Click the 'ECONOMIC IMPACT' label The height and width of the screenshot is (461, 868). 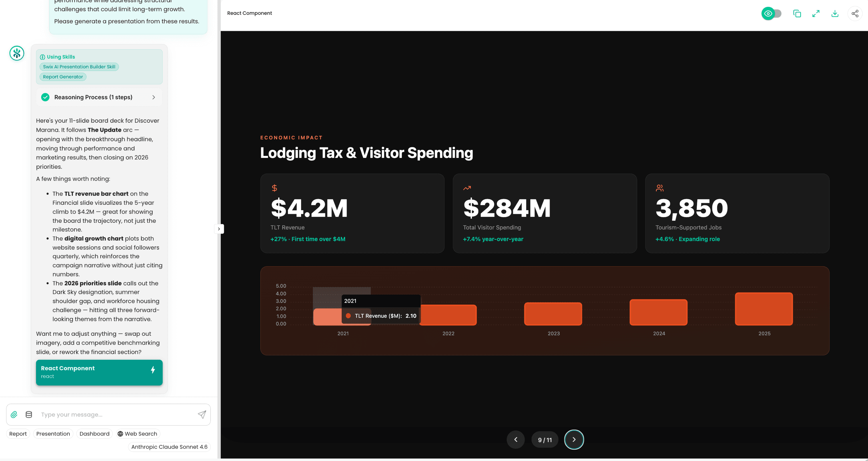291,138
